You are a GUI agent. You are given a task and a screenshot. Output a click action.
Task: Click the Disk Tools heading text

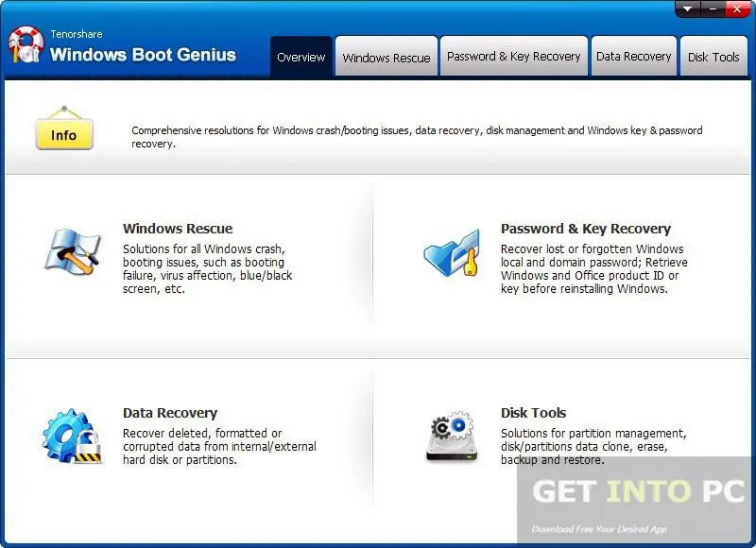pos(533,413)
